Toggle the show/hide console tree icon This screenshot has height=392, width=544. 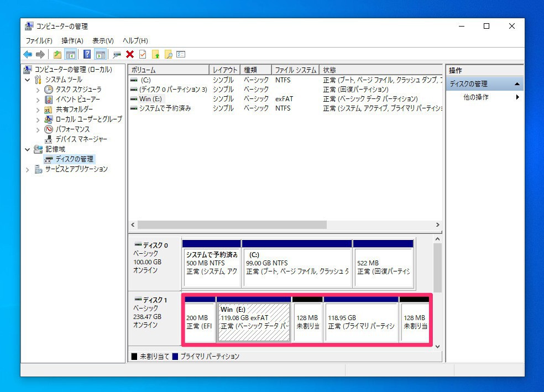[70, 54]
